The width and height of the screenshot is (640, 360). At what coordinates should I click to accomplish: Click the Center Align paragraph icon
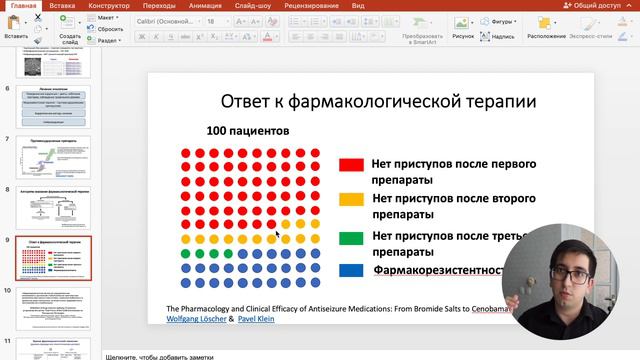(310, 37)
